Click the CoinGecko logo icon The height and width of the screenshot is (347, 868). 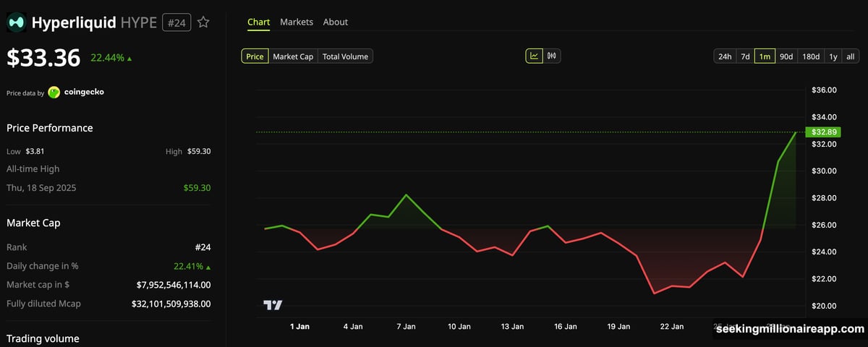54,93
